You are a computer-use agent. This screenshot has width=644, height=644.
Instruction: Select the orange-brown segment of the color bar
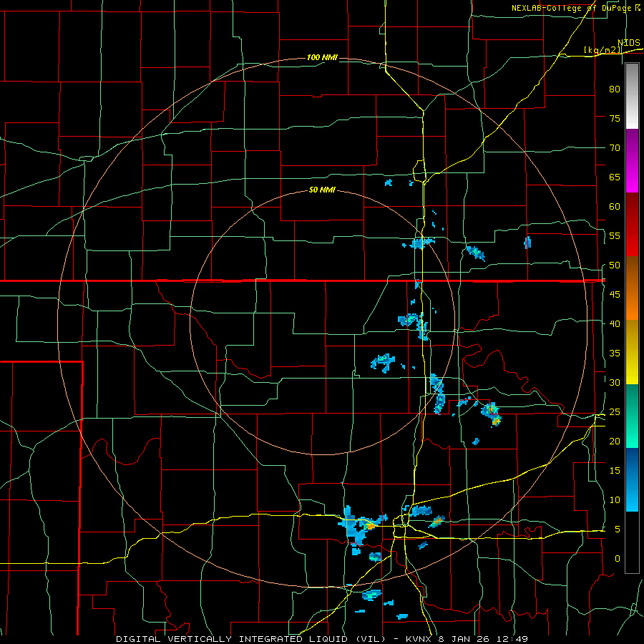632,288
